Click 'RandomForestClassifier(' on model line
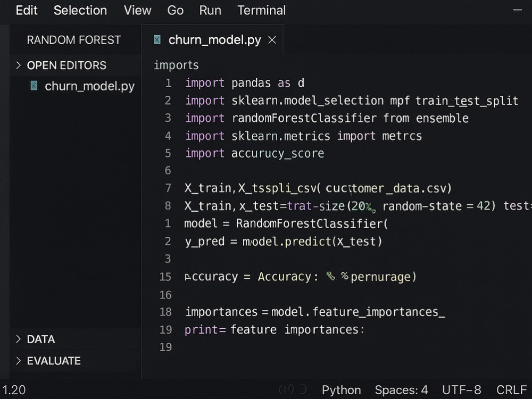532x399 pixels. point(312,223)
